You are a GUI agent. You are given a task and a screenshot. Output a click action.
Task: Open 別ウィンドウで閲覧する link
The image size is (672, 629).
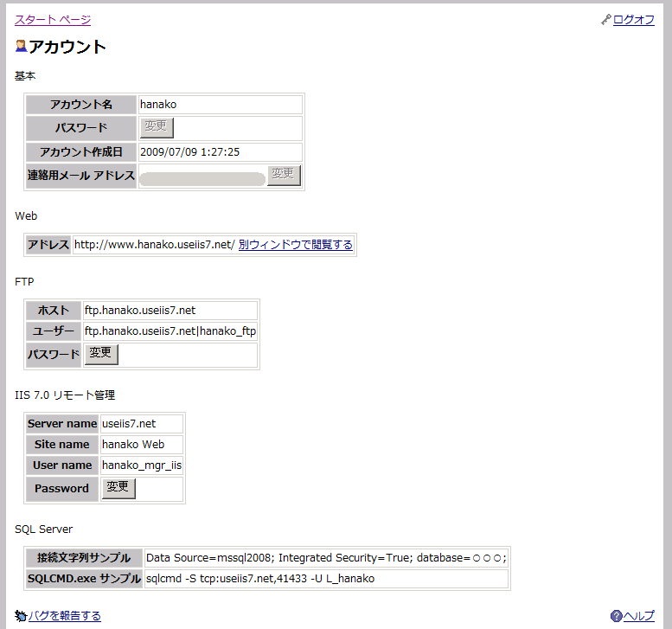click(296, 245)
